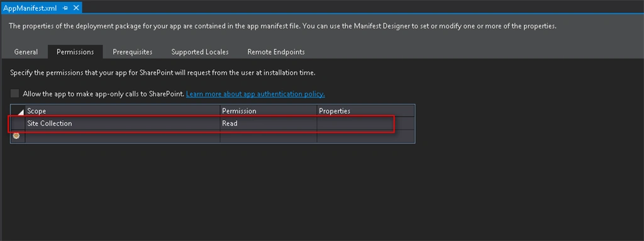Select the Site Collection row header
The height and width of the screenshot is (241, 644).
click(18, 123)
